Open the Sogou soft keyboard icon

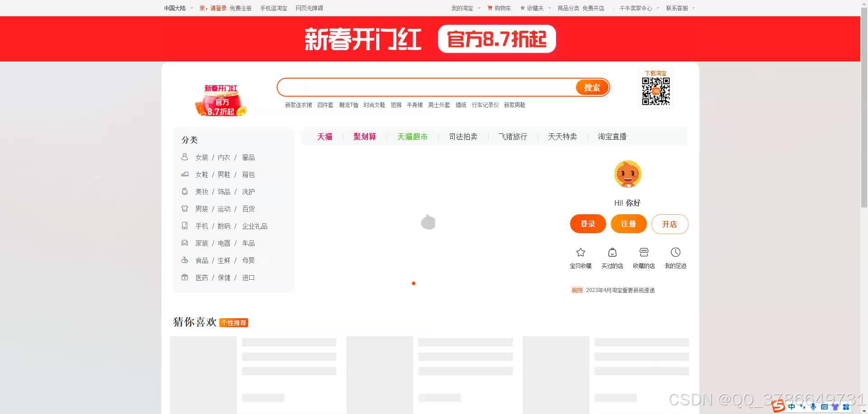click(824, 407)
